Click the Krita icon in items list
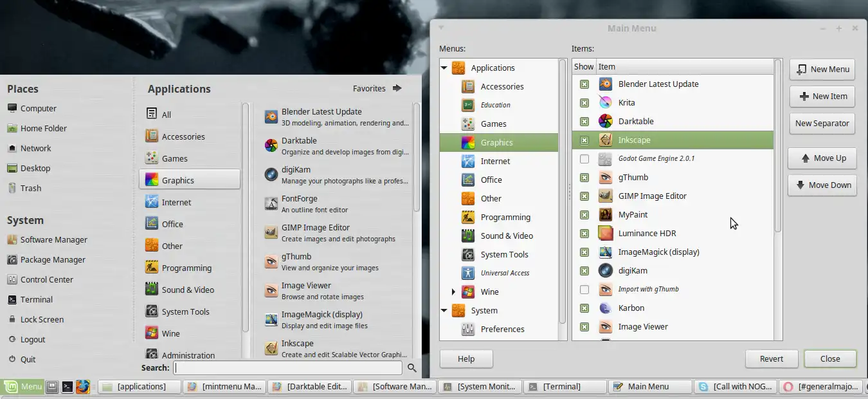 tap(605, 102)
